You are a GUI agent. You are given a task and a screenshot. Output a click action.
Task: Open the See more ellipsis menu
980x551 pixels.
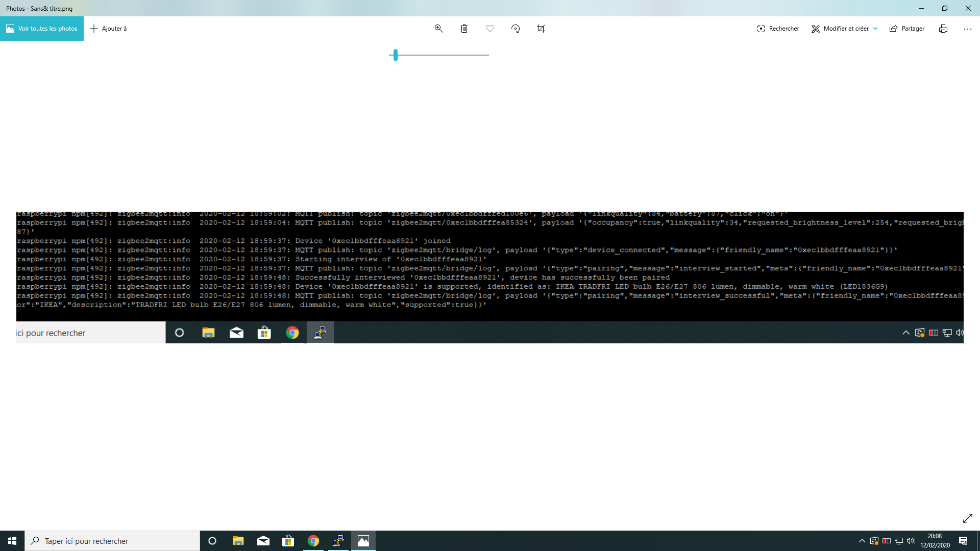point(968,29)
